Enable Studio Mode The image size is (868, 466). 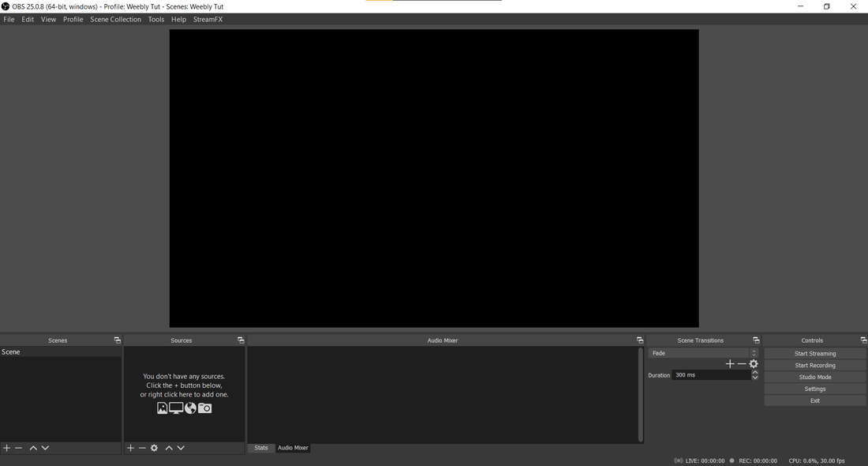[814, 377]
